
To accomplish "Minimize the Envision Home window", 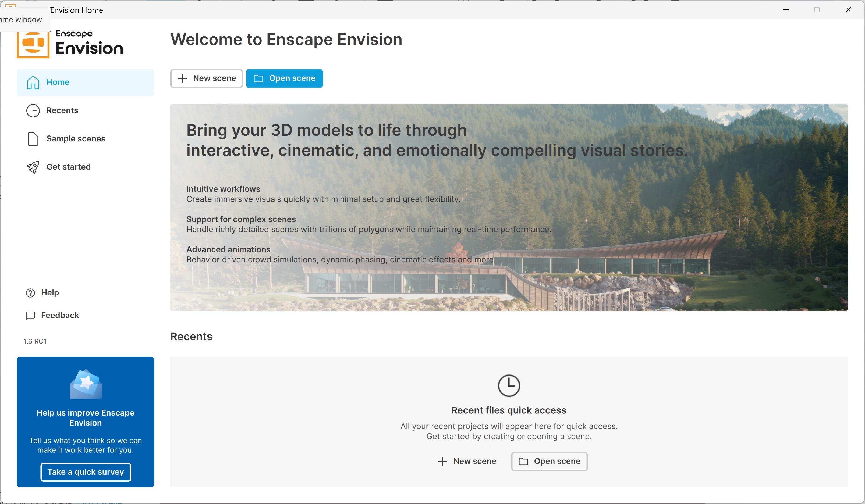I will 786,10.
